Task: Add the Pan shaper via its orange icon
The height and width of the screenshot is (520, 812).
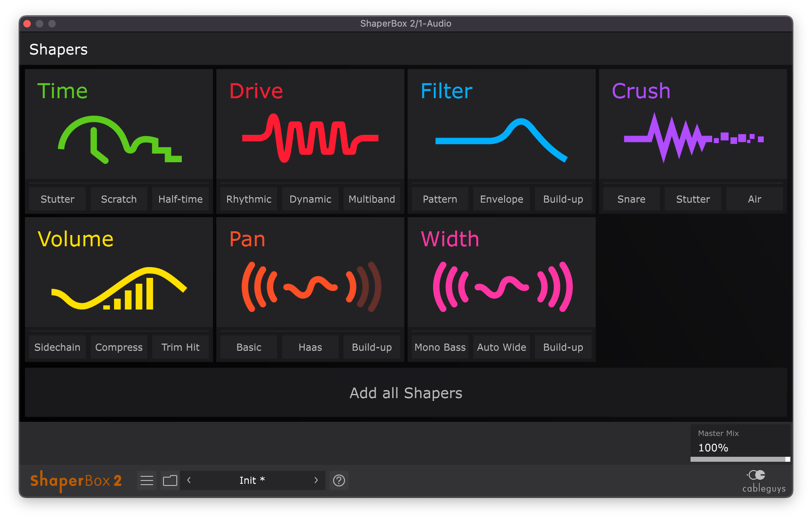Action: pos(311,287)
